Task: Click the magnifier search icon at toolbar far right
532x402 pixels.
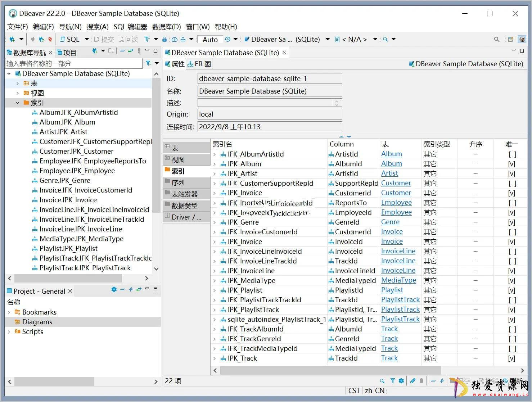Action: coord(497,39)
